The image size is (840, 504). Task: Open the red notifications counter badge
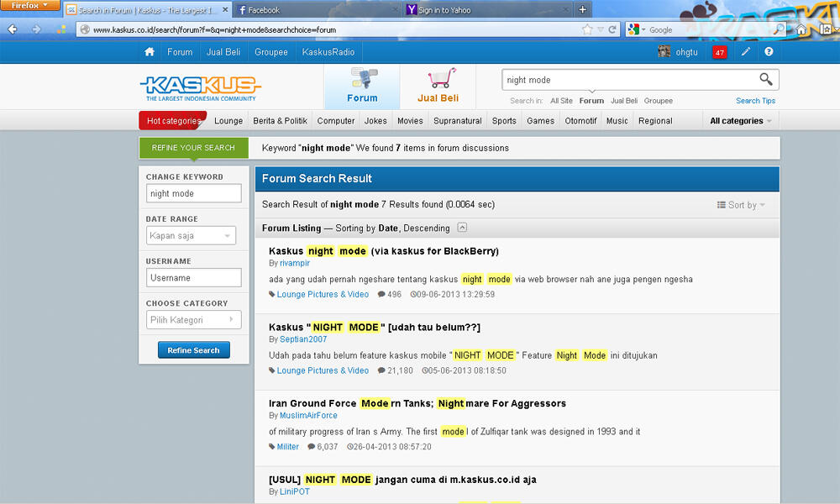[x=719, y=52]
